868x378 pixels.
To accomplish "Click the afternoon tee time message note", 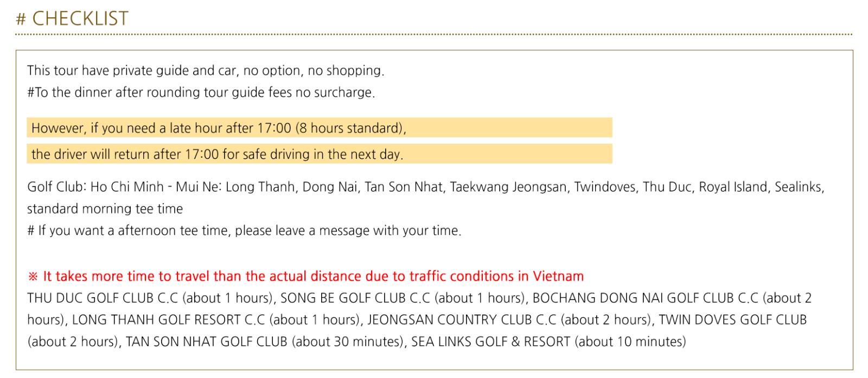I will pos(244,230).
